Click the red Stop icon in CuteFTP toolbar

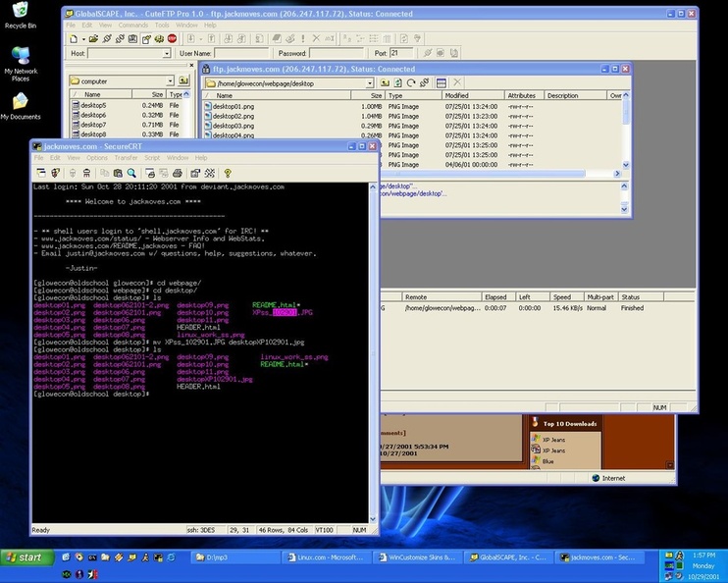coord(173,39)
